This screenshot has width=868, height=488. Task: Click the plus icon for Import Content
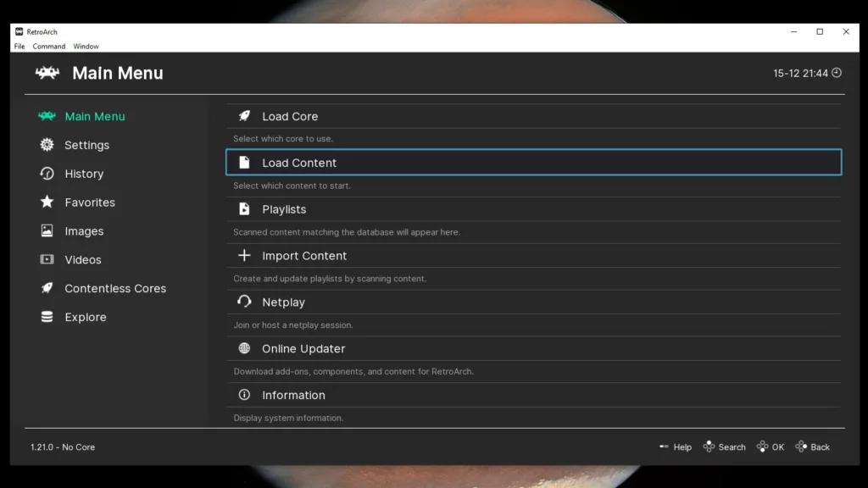click(x=244, y=256)
